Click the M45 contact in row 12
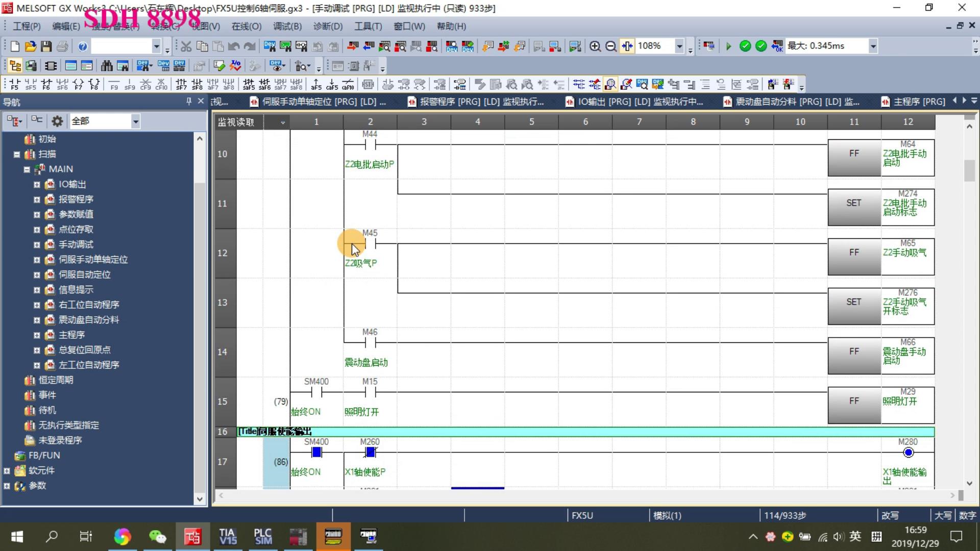980x551 pixels. click(x=370, y=244)
